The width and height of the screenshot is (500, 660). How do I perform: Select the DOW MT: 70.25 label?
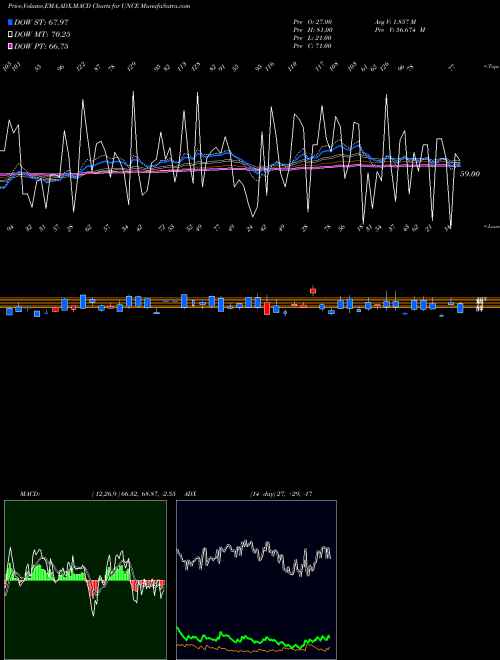tap(42, 35)
